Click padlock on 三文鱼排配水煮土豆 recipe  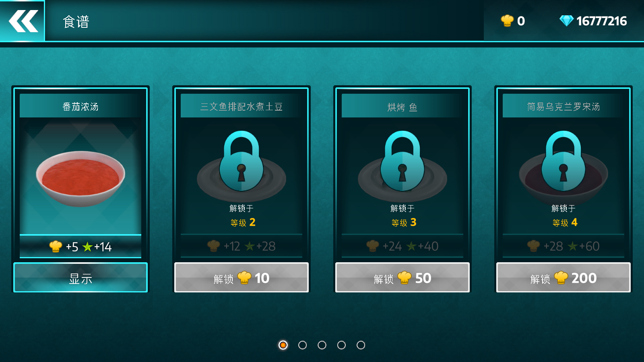tap(242, 161)
